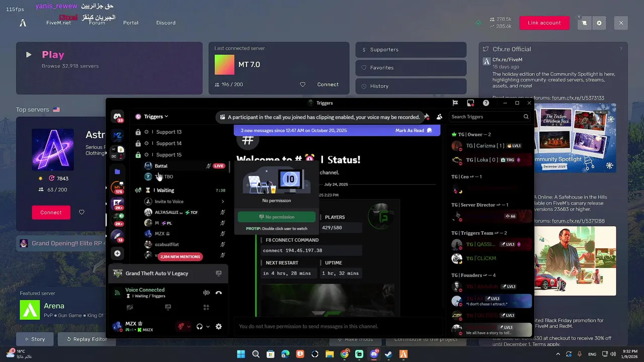
Task: Open pinned messages in Discord header
Action: 427,117
